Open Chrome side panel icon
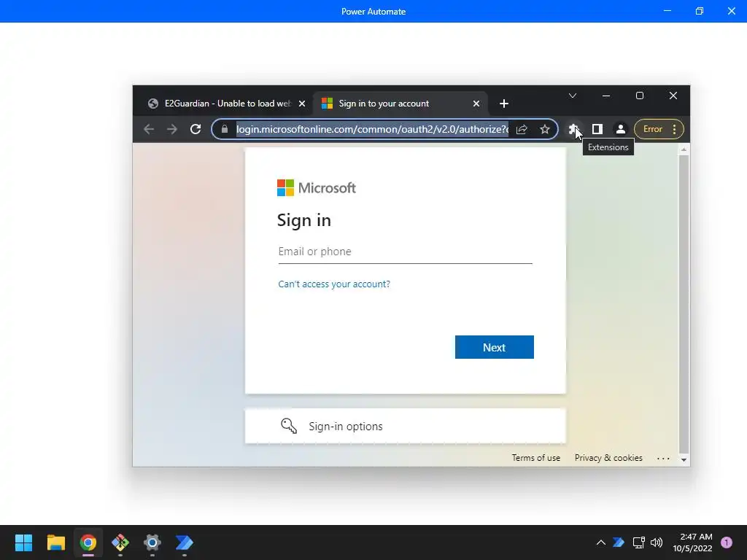Viewport: 747px width, 560px height. (597, 129)
